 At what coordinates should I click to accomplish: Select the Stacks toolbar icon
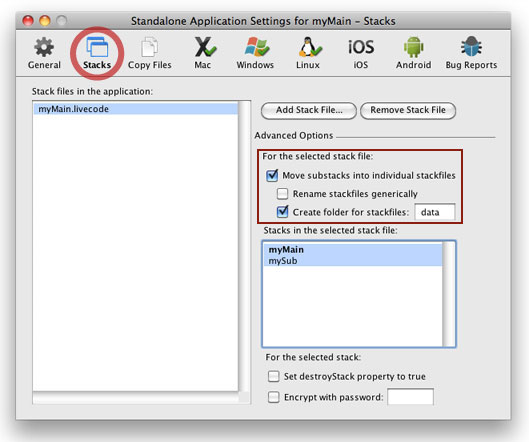click(97, 53)
